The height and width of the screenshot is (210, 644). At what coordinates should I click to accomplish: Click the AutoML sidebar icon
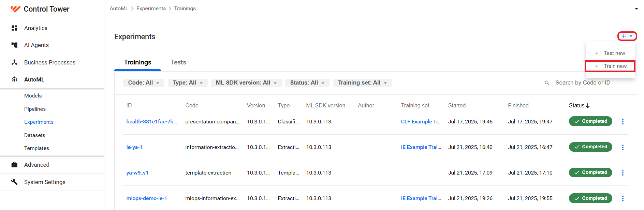click(x=14, y=79)
